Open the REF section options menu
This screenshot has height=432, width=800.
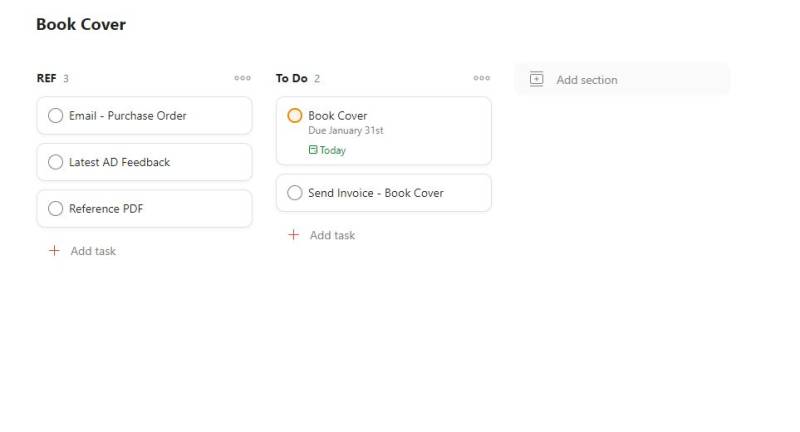coord(242,78)
